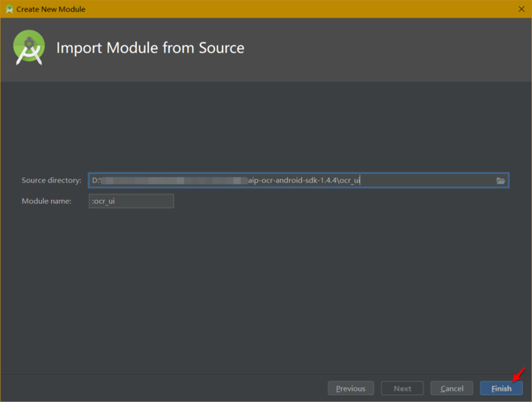Click the "Source directory:" label

[51, 181]
